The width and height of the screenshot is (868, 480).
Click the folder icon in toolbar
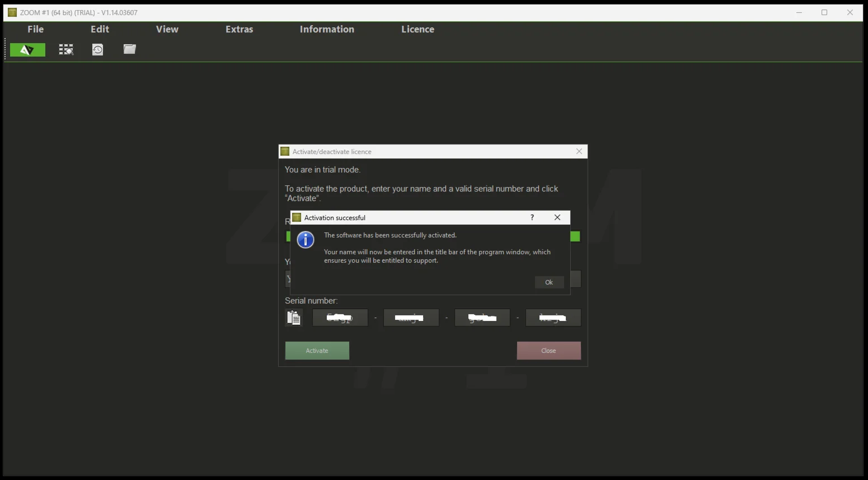click(x=130, y=49)
